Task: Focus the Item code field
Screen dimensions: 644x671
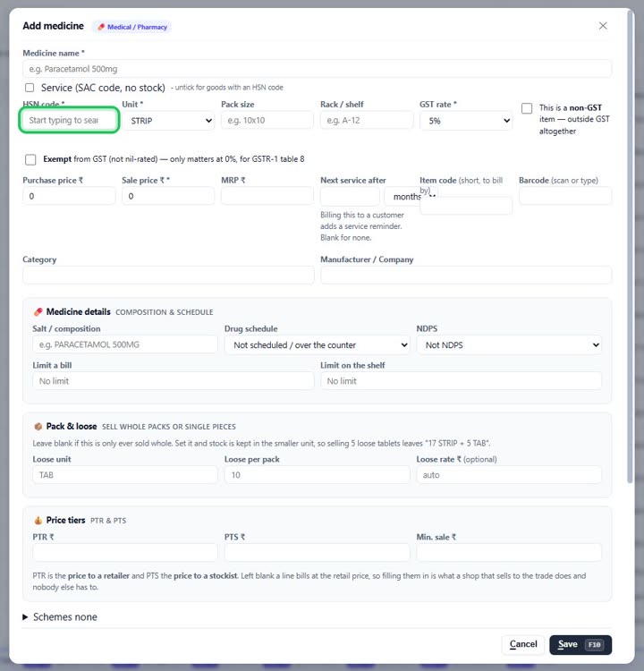Action: click(x=466, y=206)
